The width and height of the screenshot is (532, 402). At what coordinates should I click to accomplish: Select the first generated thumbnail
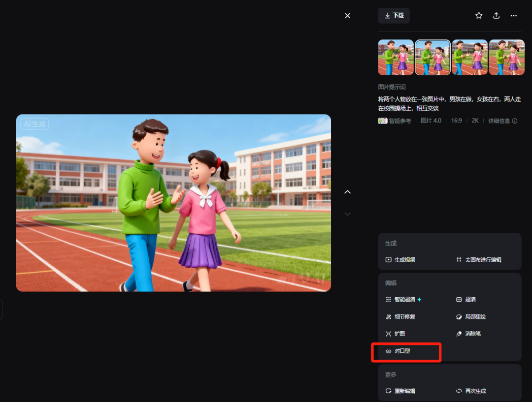coord(396,58)
